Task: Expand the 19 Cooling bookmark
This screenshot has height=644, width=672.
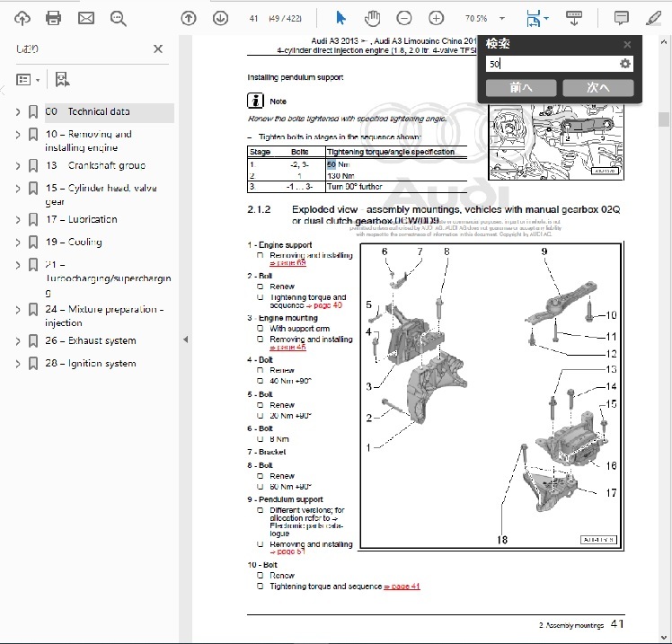Action: (x=18, y=243)
